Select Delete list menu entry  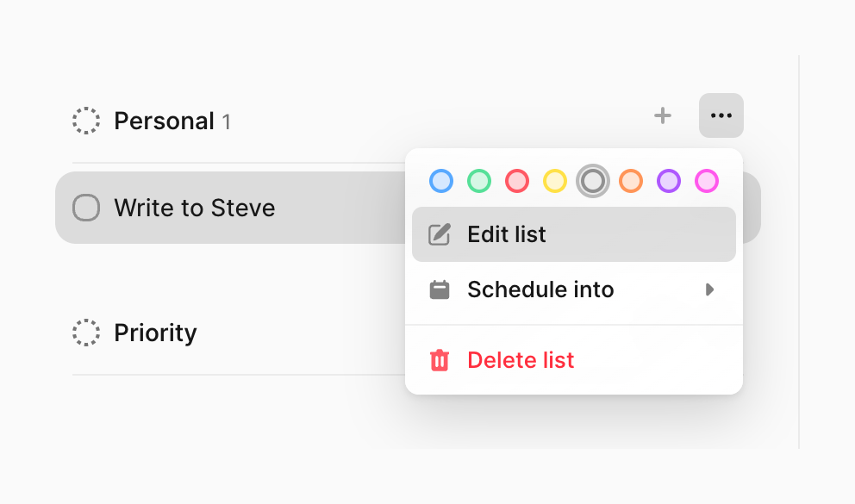tap(521, 360)
